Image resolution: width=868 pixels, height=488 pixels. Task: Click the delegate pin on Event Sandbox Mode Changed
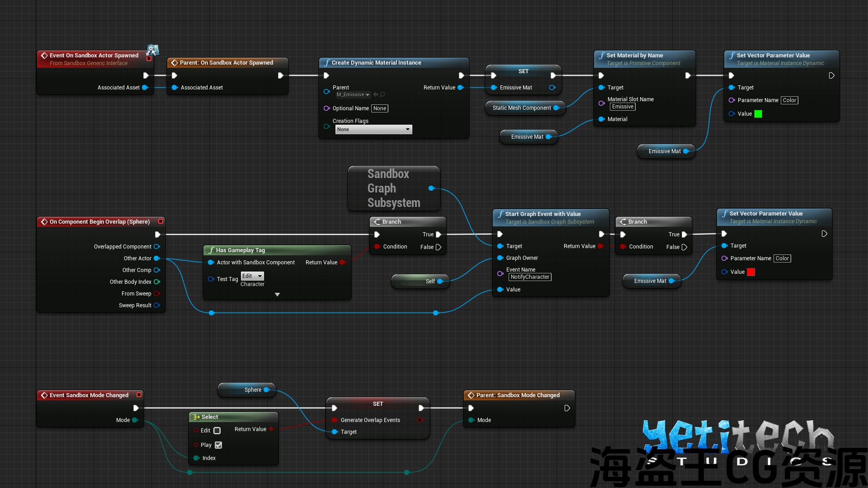(139, 395)
